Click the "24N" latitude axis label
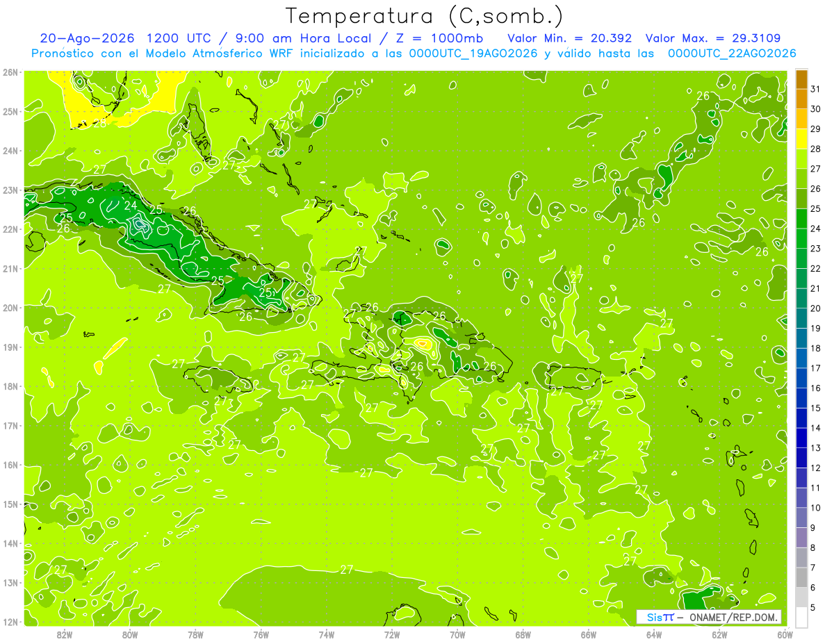834x644 pixels. coord(10,151)
